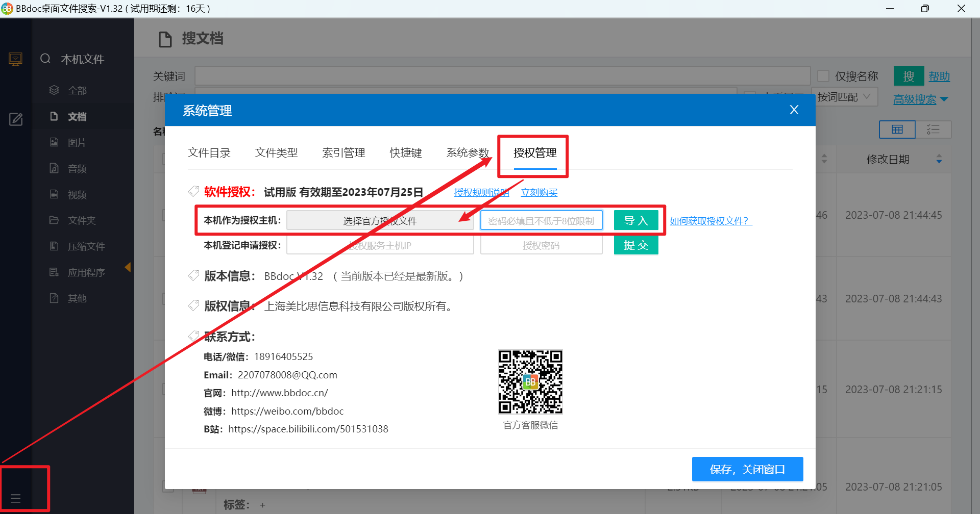
Task: Click the video icon next to 视频
Action: click(x=54, y=194)
